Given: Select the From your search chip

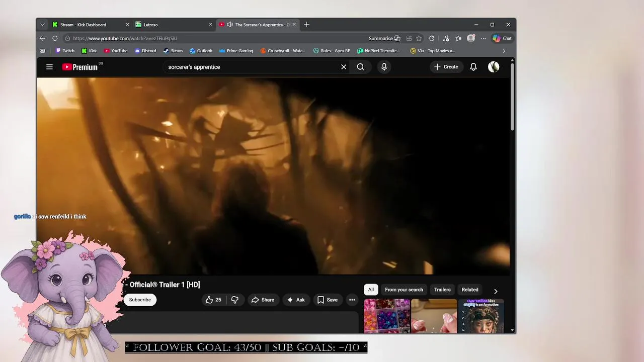Looking at the screenshot, I should coord(404,290).
